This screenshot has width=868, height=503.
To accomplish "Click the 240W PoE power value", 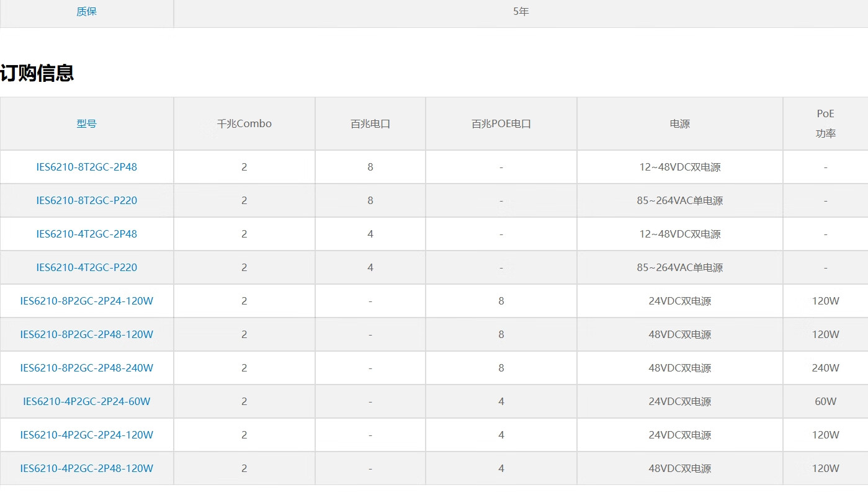I will click(x=826, y=368).
